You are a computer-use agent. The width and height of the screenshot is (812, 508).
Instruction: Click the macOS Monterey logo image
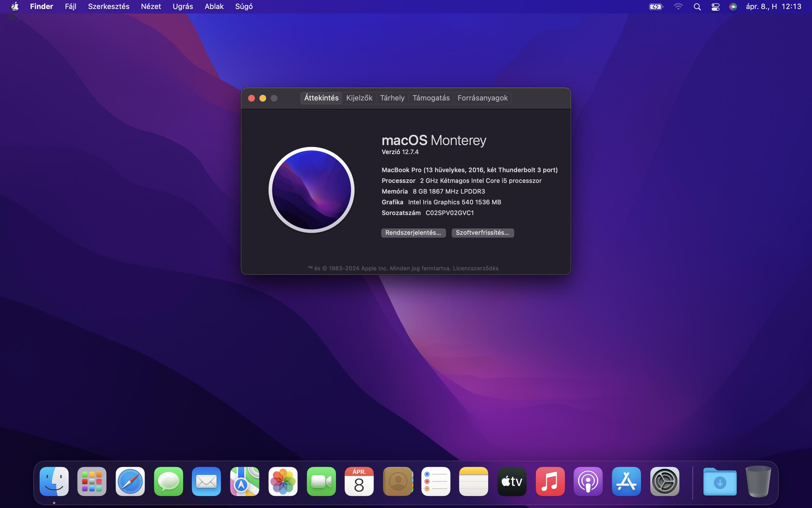point(311,190)
